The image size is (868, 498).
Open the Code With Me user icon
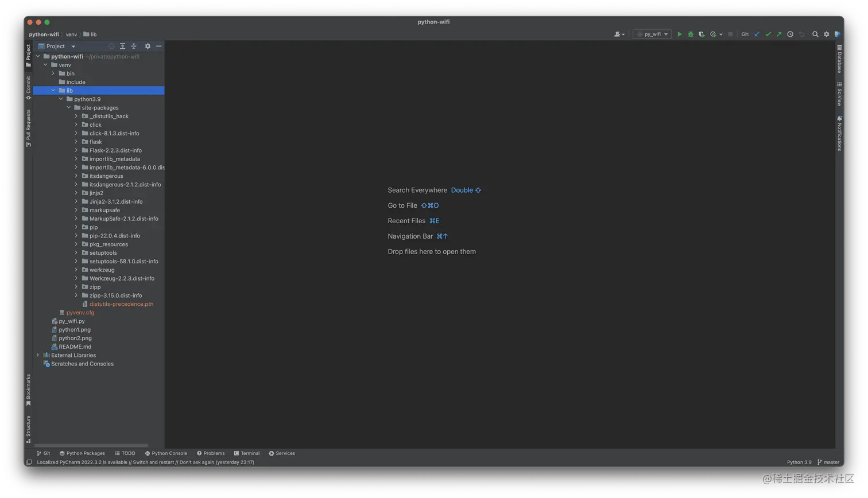click(619, 34)
